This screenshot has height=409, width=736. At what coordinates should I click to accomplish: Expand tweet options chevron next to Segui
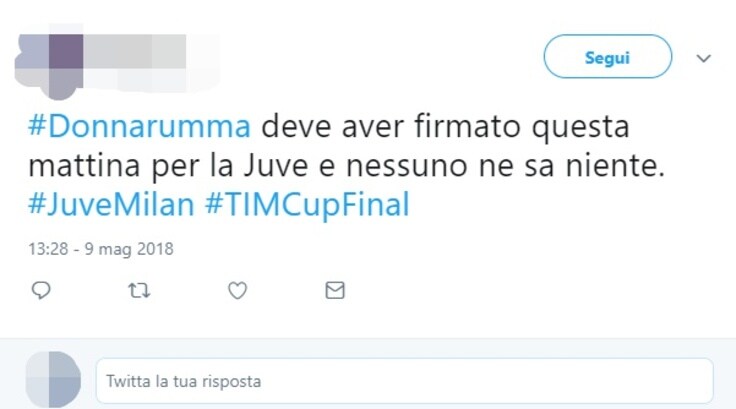(x=703, y=58)
